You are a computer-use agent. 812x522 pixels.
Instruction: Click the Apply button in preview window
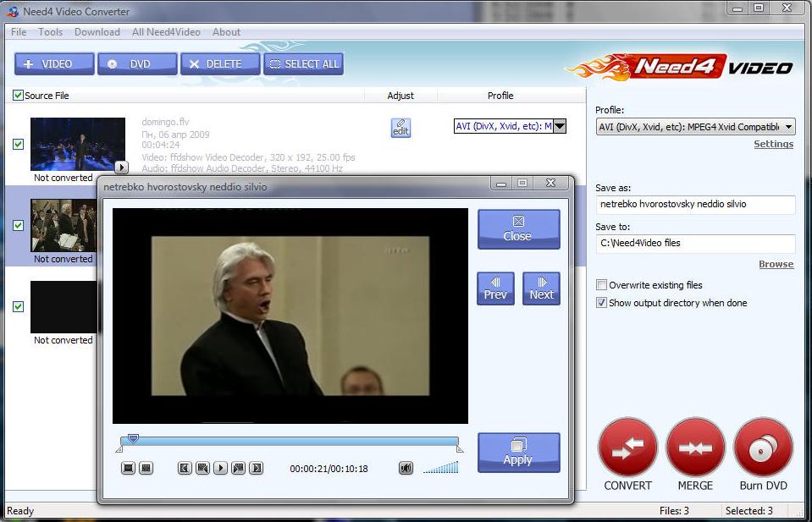point(518,452)
